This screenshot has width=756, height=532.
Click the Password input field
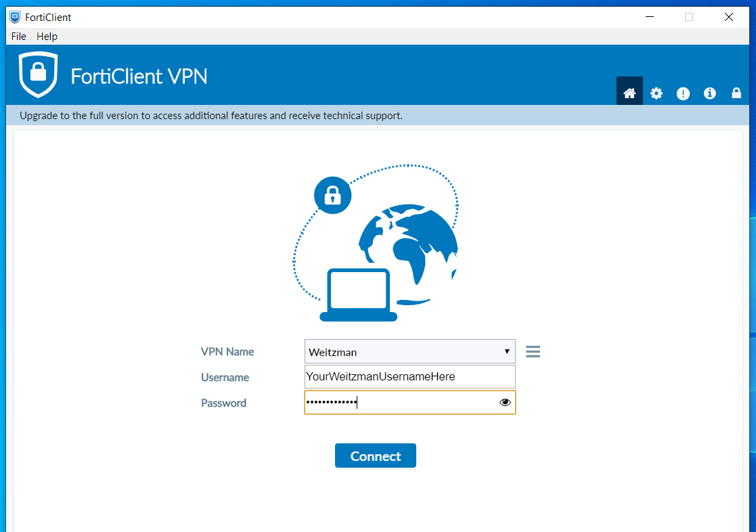(x=410, y=402)
